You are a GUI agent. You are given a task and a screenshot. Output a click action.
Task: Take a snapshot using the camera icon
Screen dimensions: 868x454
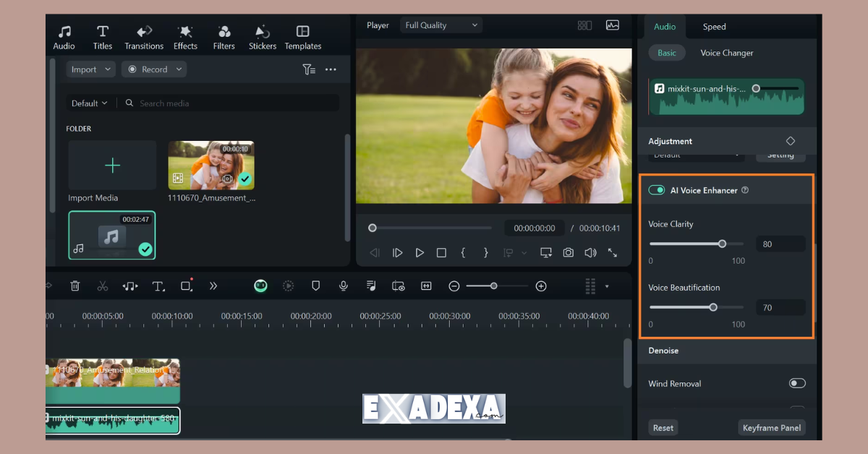568,252
